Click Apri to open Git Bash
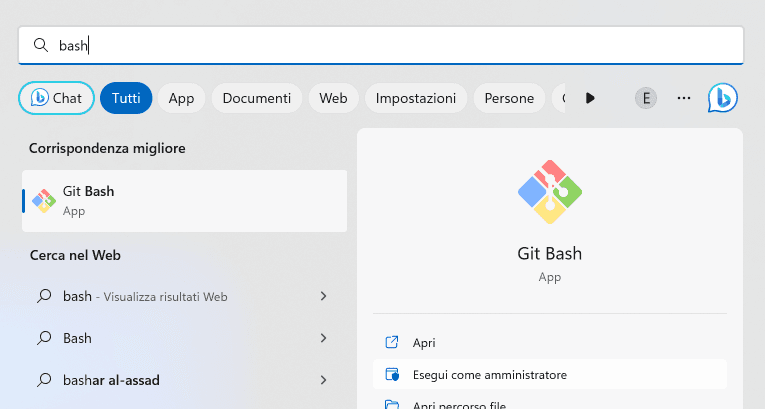Viewport: 765px width, 409px height. coord(550,343)
